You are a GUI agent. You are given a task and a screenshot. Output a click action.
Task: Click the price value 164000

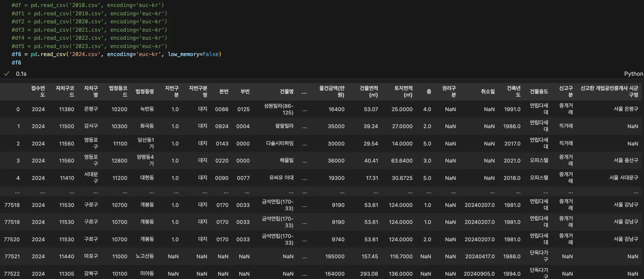(335, 274)
